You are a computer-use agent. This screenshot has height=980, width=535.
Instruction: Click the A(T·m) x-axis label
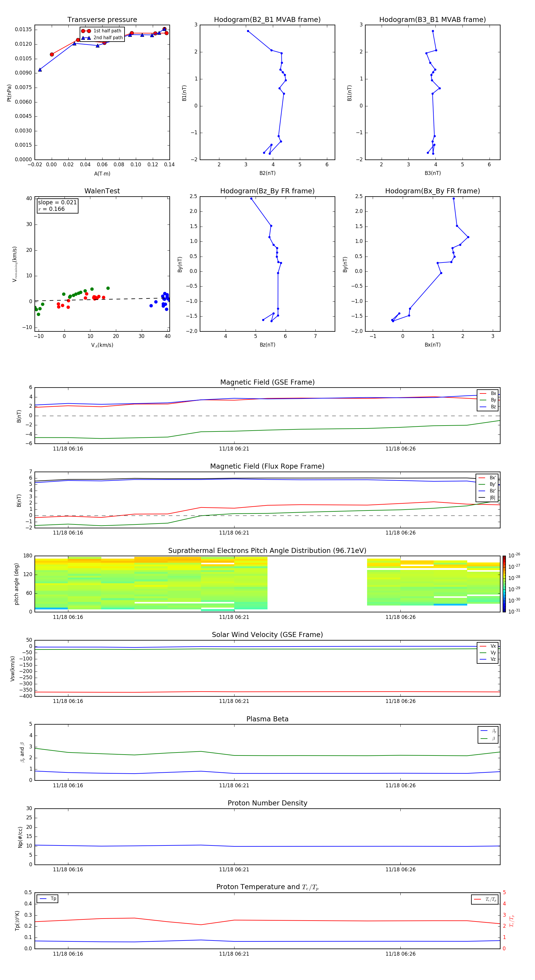102,174
